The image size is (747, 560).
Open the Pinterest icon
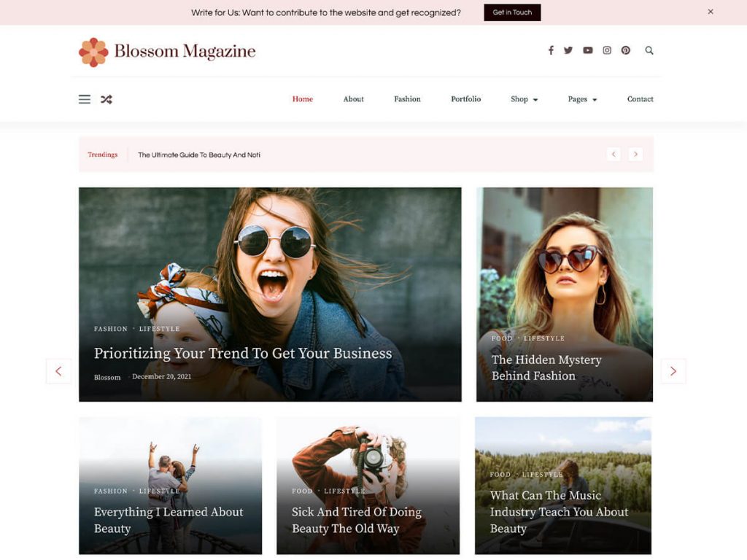625,50
